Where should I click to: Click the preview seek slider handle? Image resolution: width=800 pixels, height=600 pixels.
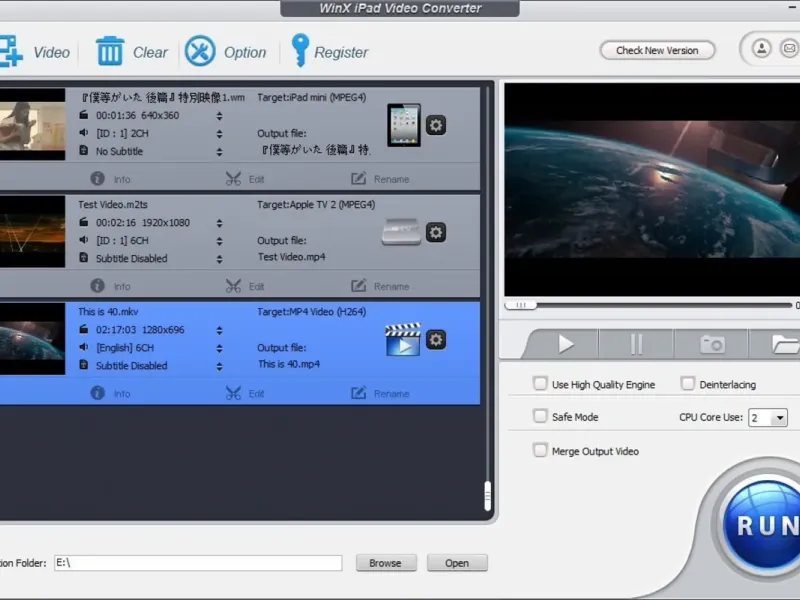pos(520,305)
